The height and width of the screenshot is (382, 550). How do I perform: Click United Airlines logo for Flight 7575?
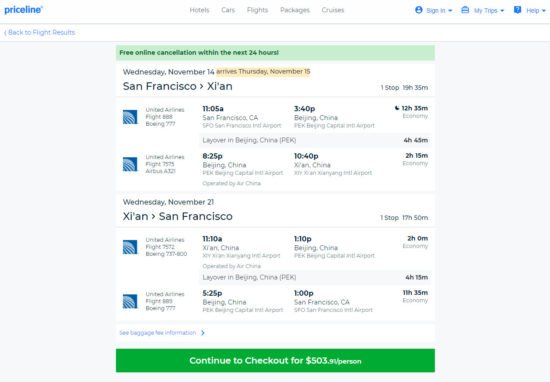[130, 165]
